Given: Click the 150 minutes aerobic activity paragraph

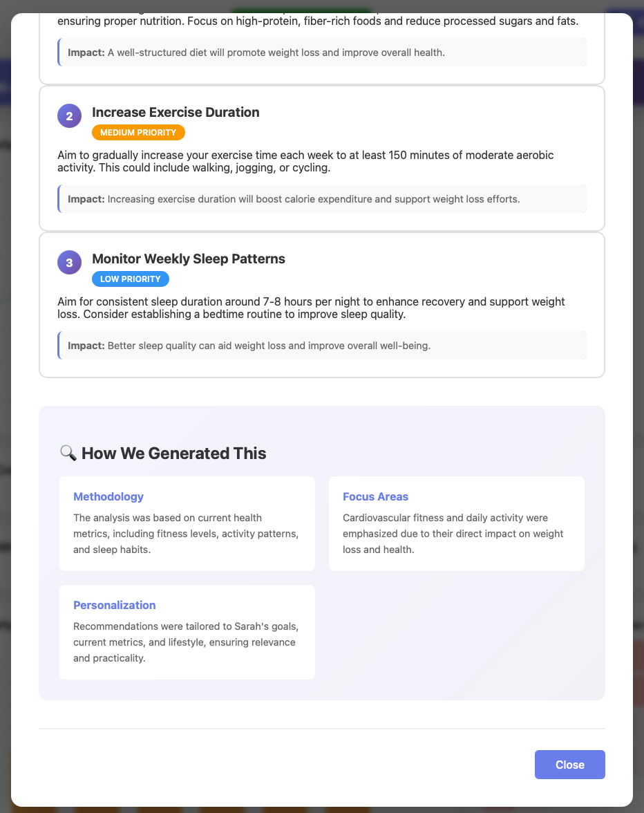Looking at the screenshot, I should 305,161.
